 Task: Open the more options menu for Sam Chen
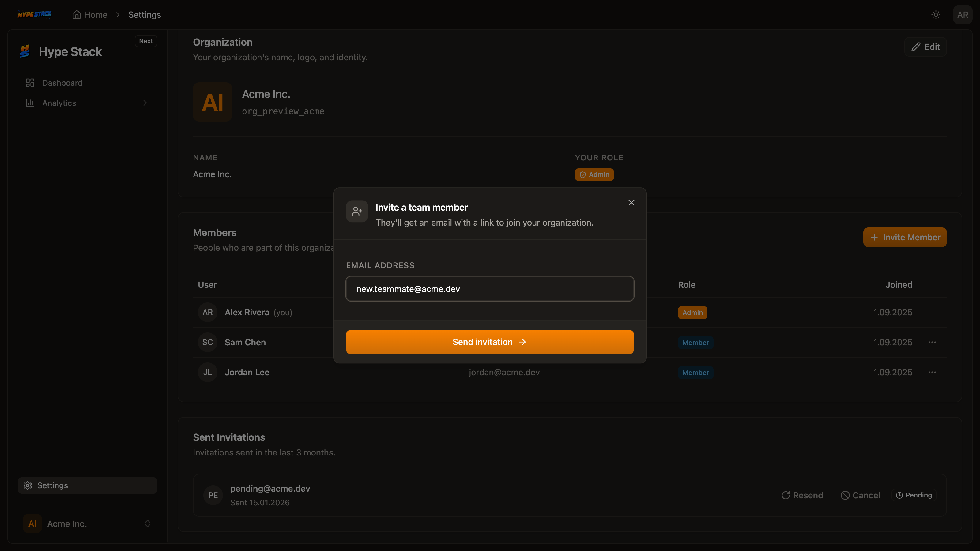932,342
